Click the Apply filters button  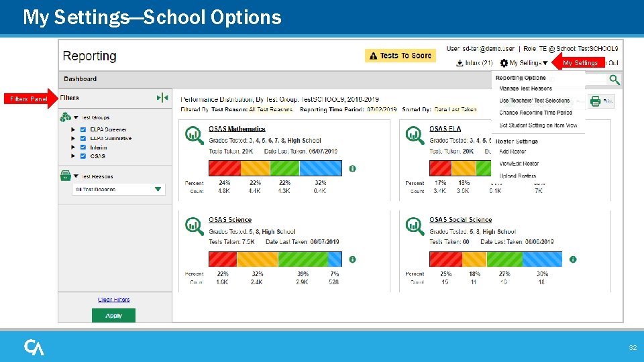pos(113,316)
